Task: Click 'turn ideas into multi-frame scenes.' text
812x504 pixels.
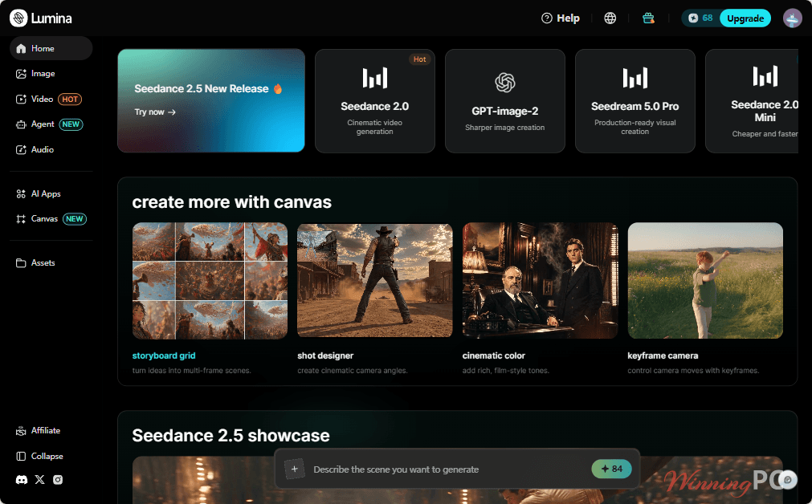Action: [x=192, y=371]
